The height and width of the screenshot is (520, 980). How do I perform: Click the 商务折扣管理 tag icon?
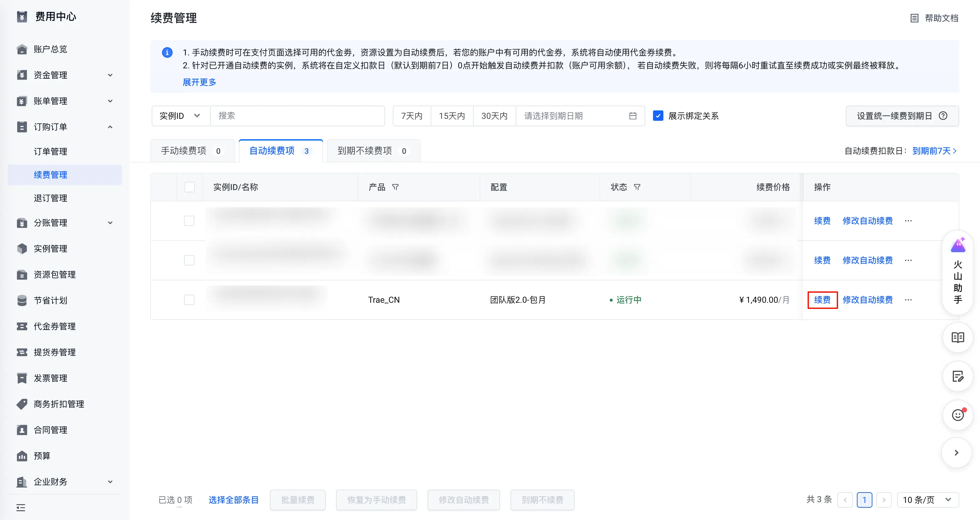coord(22,404)
